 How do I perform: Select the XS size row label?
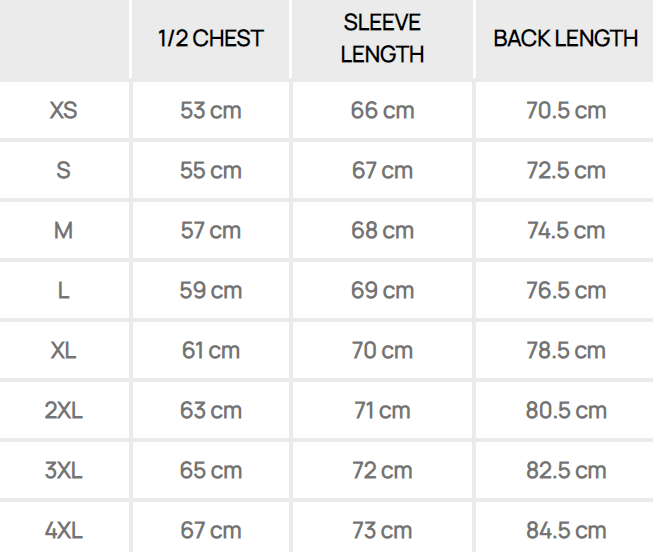coord(63,110)
